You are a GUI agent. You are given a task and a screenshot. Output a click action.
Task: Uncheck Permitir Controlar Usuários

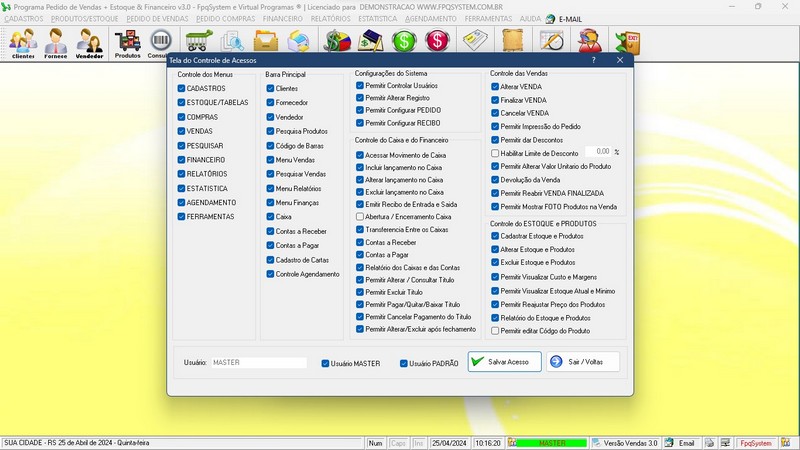click(360, 86)
